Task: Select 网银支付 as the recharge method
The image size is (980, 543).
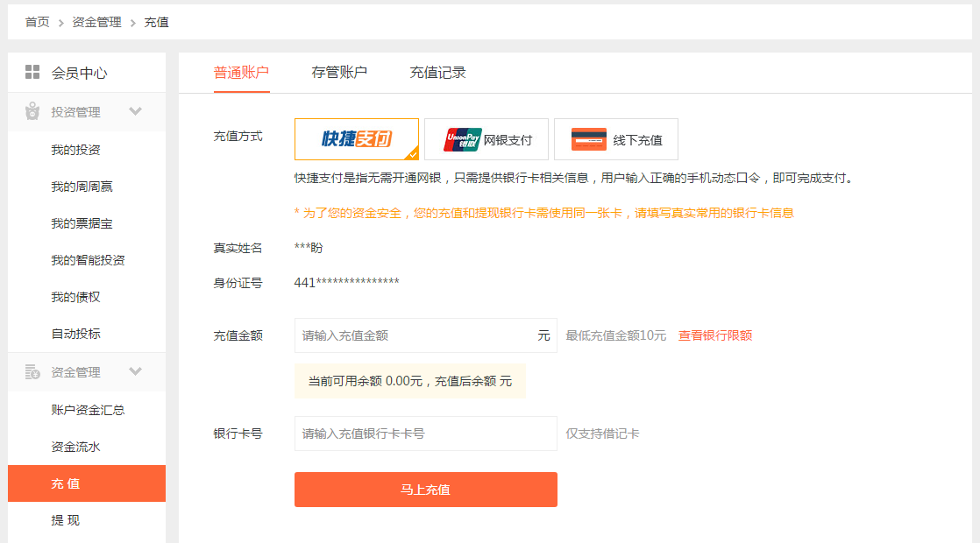Action: [486, 138]
